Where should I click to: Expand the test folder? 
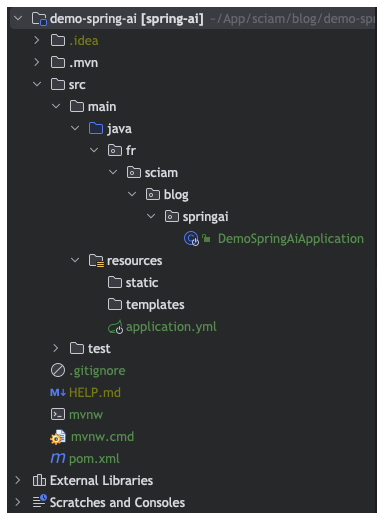[x=56, y=348]
